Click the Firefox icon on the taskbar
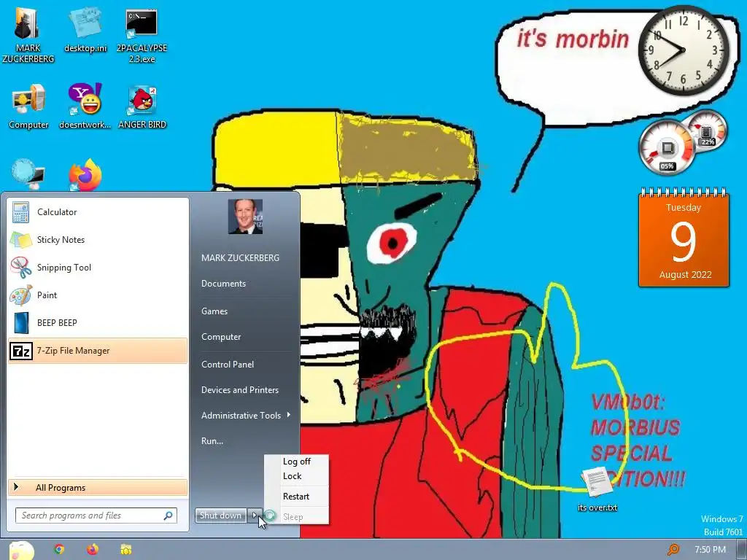The width and height of the screenshot is (747, 560). 93,549
